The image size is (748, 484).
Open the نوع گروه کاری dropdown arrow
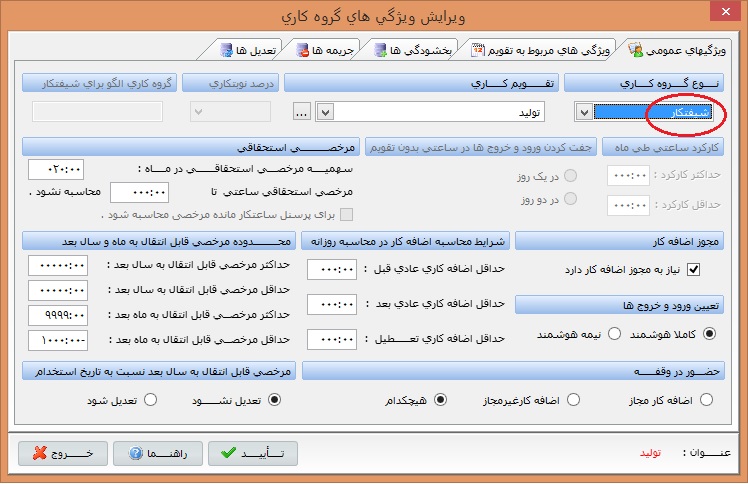click(x=584, y=112)
